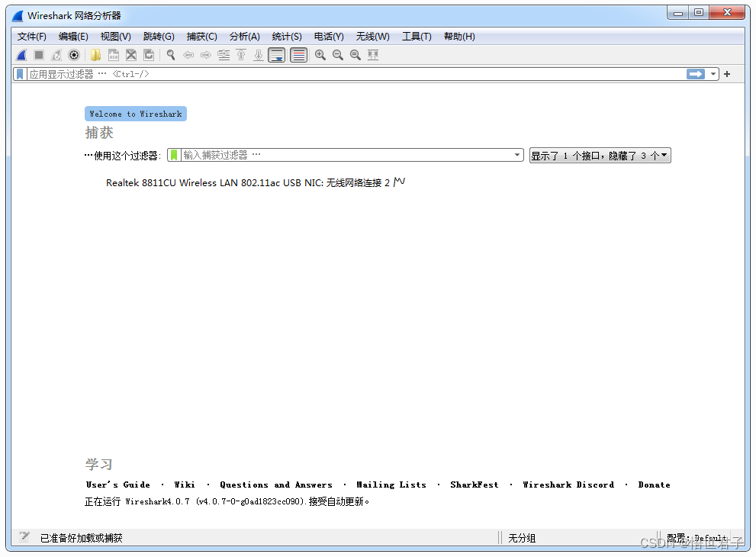Click the Donate link

[655, 485]
